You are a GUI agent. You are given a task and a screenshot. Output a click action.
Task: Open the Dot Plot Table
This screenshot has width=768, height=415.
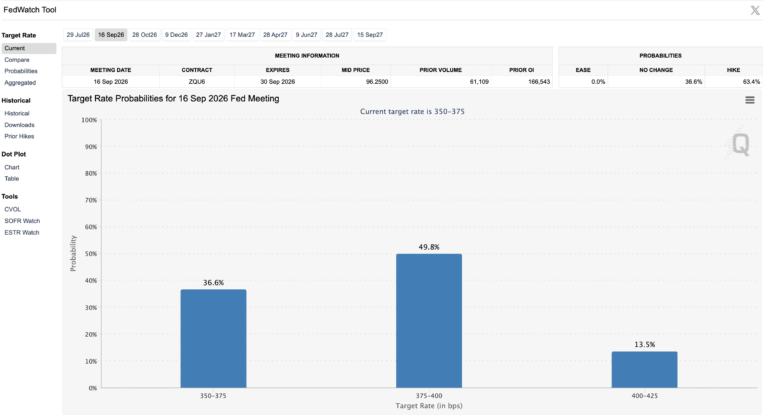click(12, 178)
